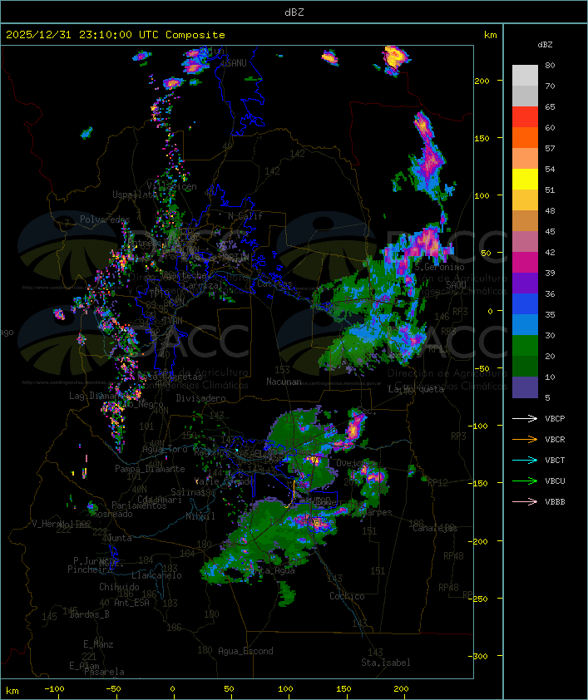Click the Nacunan place label on the map
Viewport: 588px width, 700px height.
pyautogui.click(x=284, y=382)
